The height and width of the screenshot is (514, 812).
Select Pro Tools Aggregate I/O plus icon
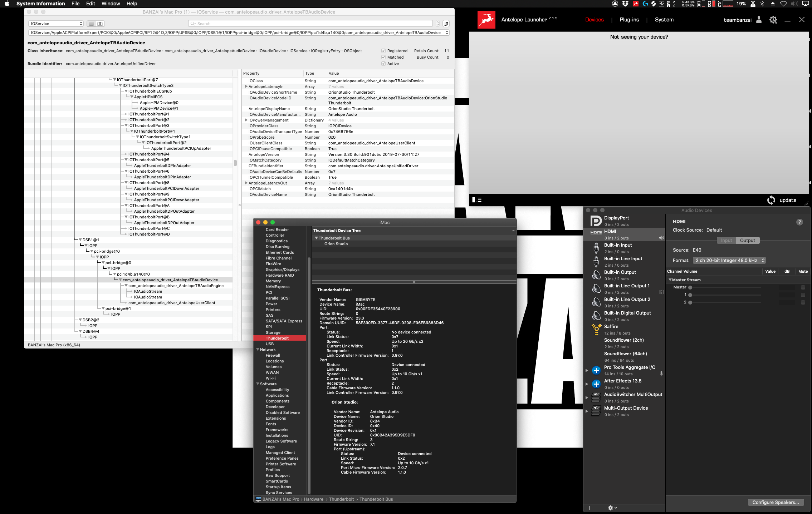596,370
